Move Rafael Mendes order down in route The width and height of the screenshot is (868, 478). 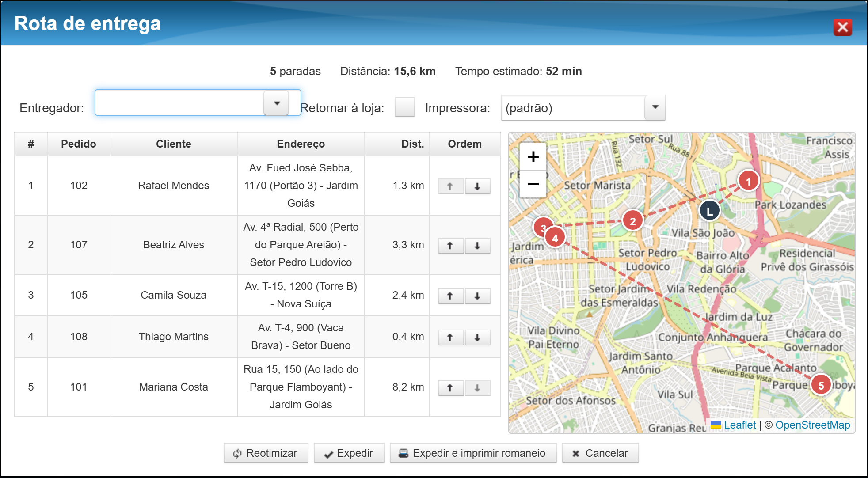pyautogui.click(x=477, y=186)
